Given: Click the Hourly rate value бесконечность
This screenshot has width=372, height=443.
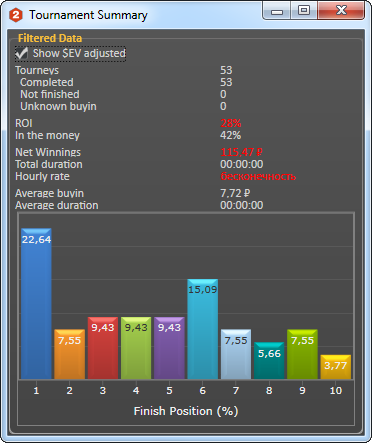Looking at the screenshot, I should (x=258, y=176).
